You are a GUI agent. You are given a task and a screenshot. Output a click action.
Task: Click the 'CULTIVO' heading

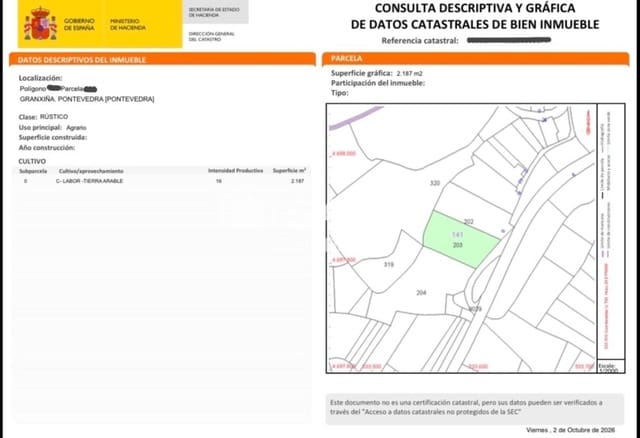coord(32,161)
